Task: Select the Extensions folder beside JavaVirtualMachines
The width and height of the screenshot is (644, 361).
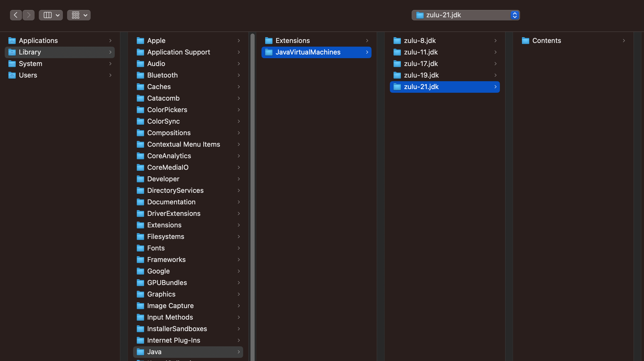Action: click(x=292, y=41)
